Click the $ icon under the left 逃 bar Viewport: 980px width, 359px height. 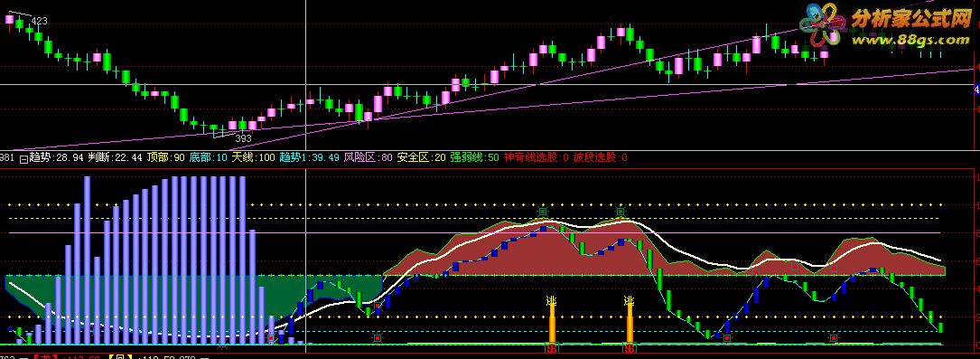coord(552,347)
